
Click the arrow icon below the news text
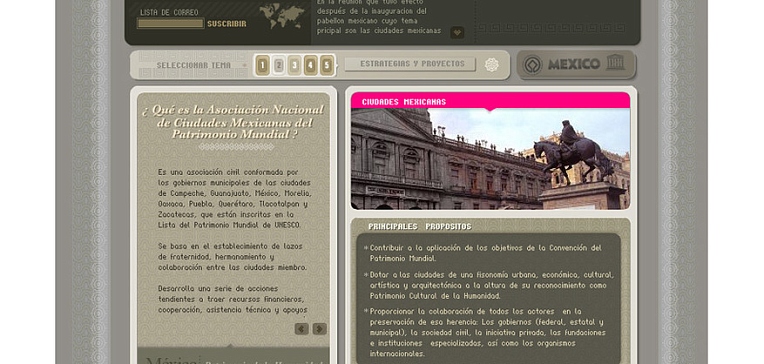point(457,33)
